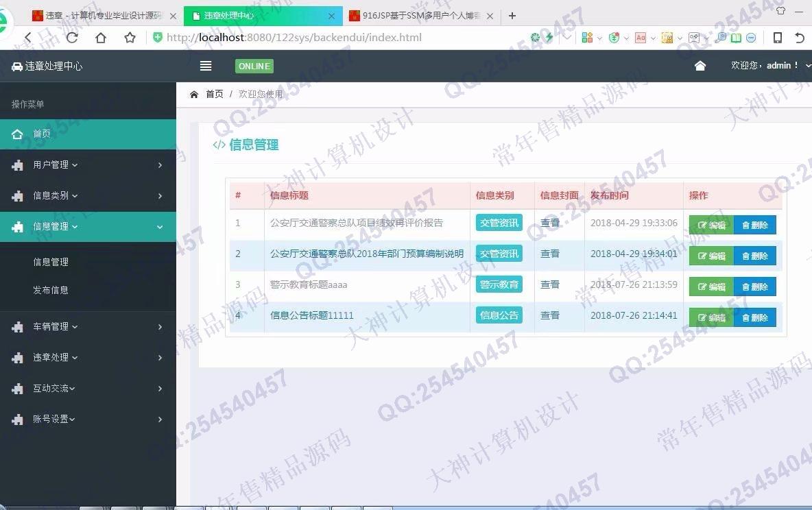This screenshot has width=812, height=510.
Task: Click the ONLINE status badge
Action: 254,66
